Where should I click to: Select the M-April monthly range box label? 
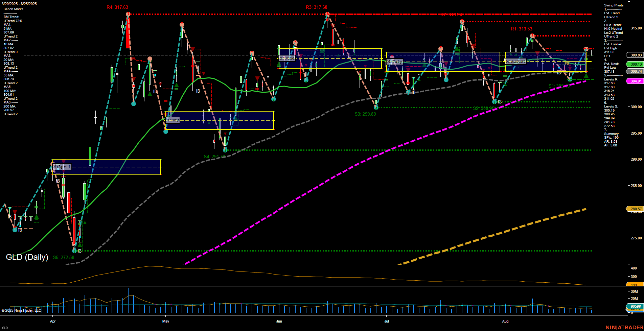62,166
